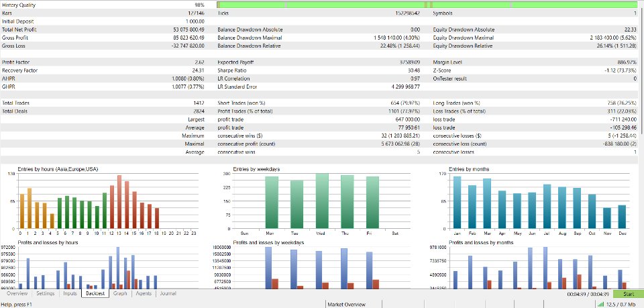Viewport: 644px width, 308px height.
Task: Click the Recovery Factor value 24.31
Action: click(x=199, y=70)
